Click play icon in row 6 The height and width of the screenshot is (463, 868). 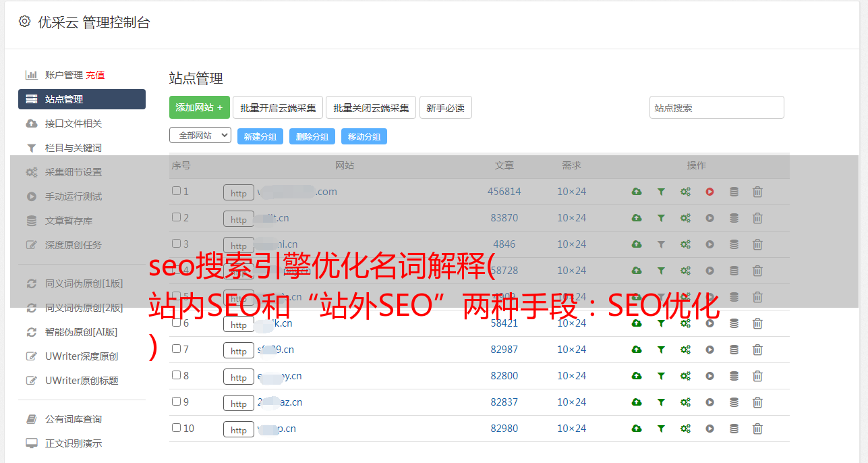[710, 323]
